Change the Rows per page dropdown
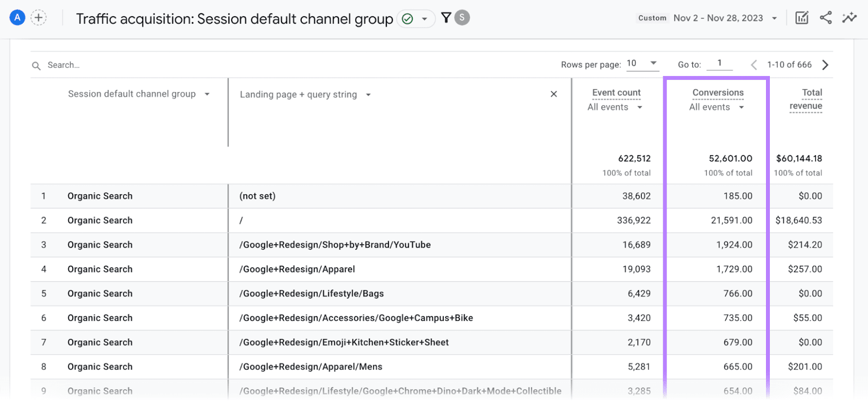 click(642, 63)
